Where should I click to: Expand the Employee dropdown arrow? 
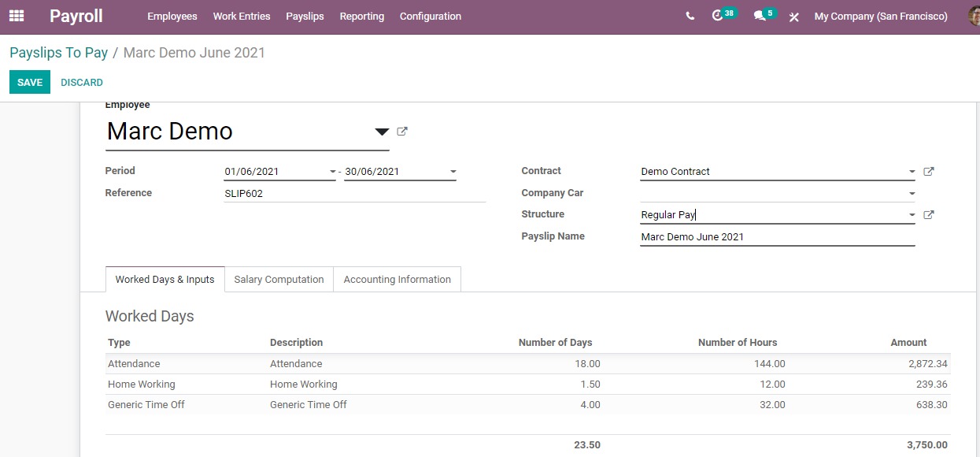coord(382,132)
